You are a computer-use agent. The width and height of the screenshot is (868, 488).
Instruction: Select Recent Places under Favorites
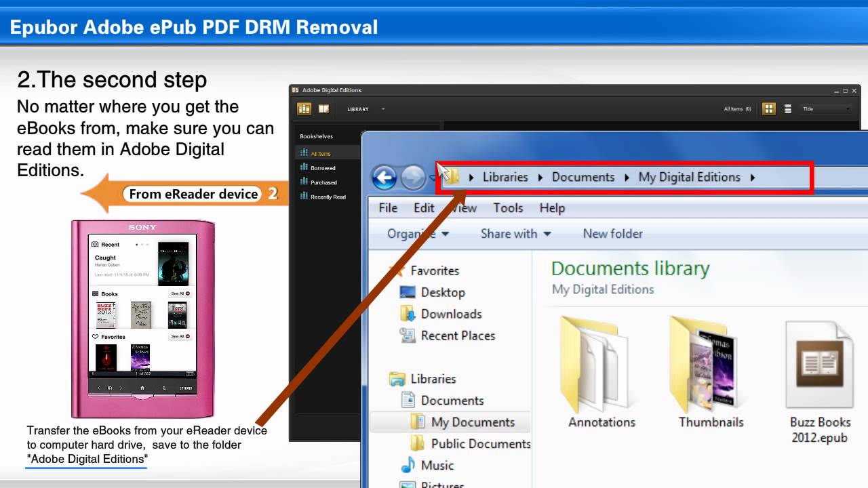[458, 335]
